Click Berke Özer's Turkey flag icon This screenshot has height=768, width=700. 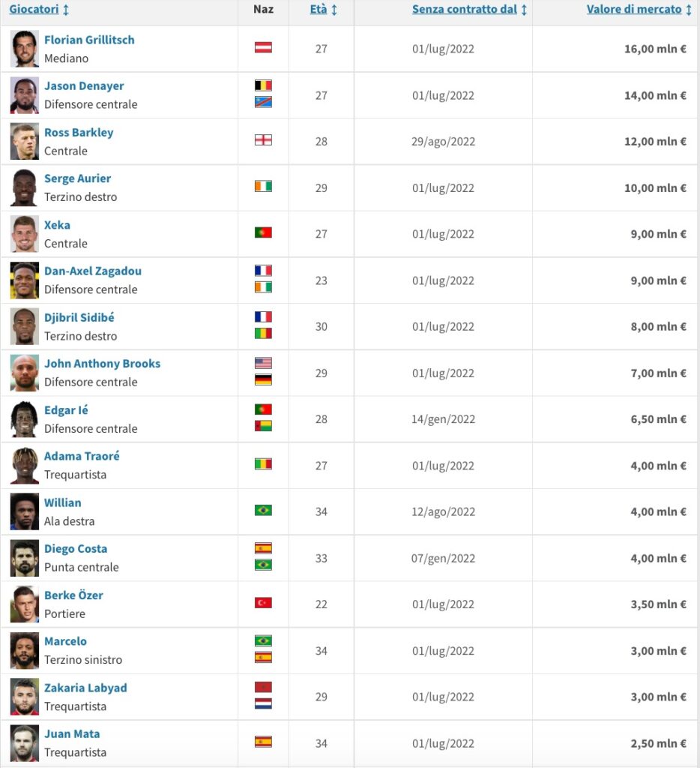[x=263, y=603]
